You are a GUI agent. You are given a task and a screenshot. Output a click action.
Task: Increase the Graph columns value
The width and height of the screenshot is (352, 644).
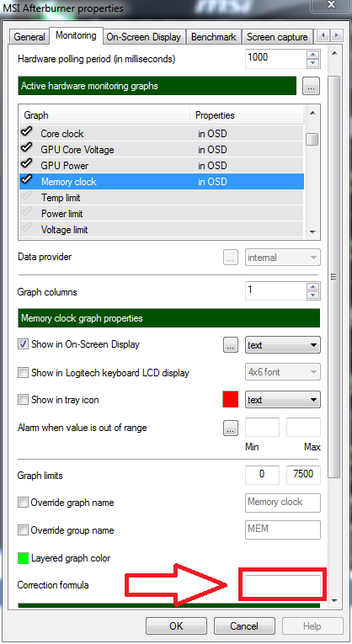coord(313,287)
